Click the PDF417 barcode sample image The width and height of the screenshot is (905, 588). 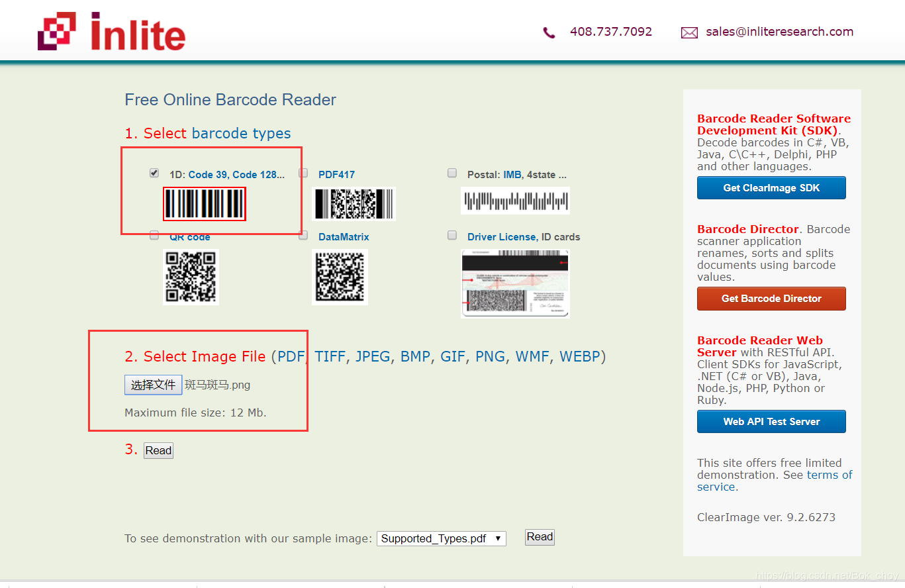(354, 203)
